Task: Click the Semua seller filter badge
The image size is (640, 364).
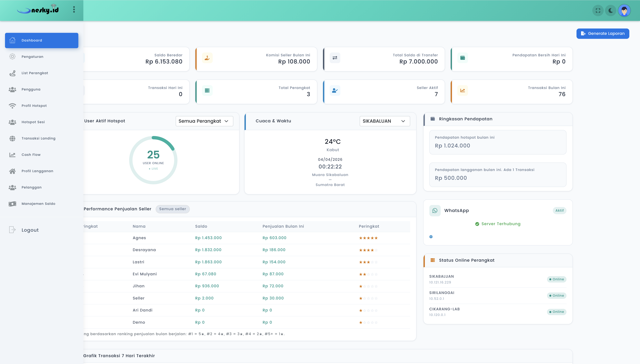Action: 172,209
